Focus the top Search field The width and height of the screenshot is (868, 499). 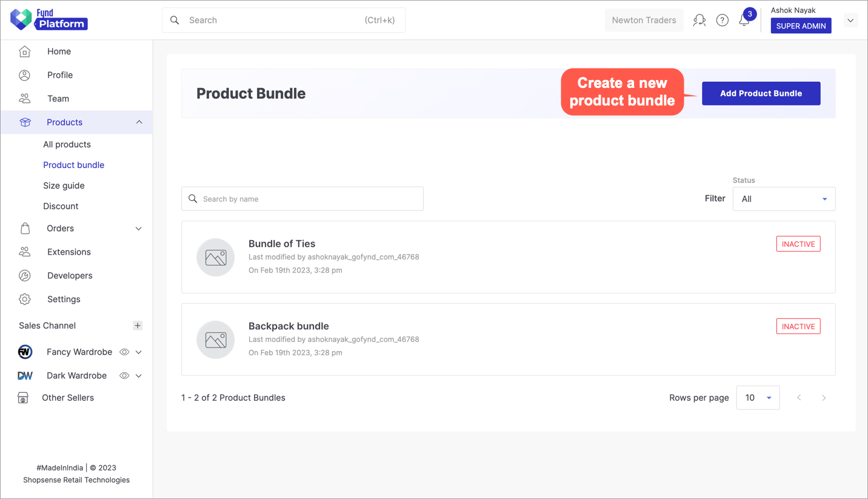point(284,20)
